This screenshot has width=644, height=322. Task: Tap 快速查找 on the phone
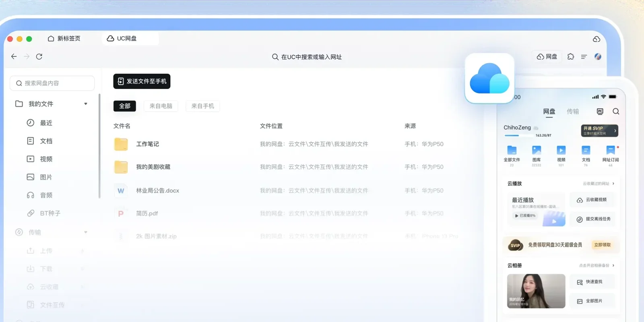[593, 282]
